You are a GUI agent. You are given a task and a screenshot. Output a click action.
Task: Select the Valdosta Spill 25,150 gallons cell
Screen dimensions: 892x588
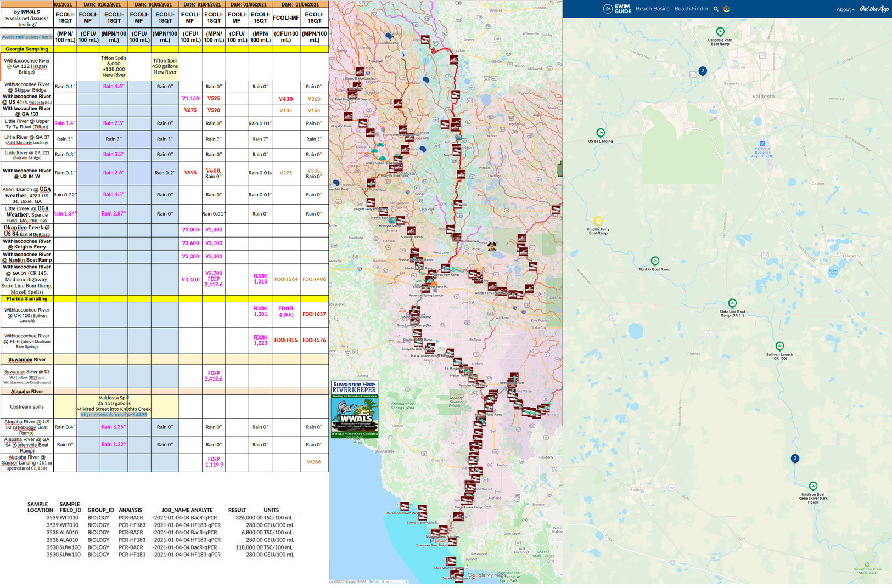pos(114,406)
